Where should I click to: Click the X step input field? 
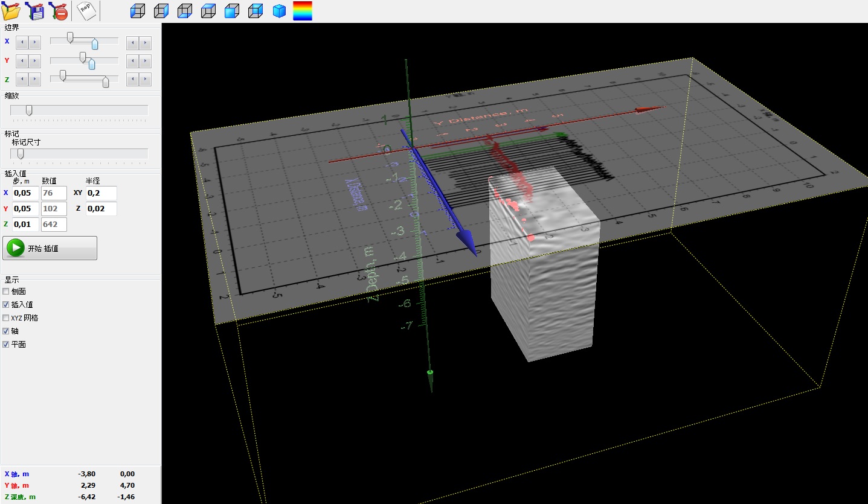tap(25, 193)
